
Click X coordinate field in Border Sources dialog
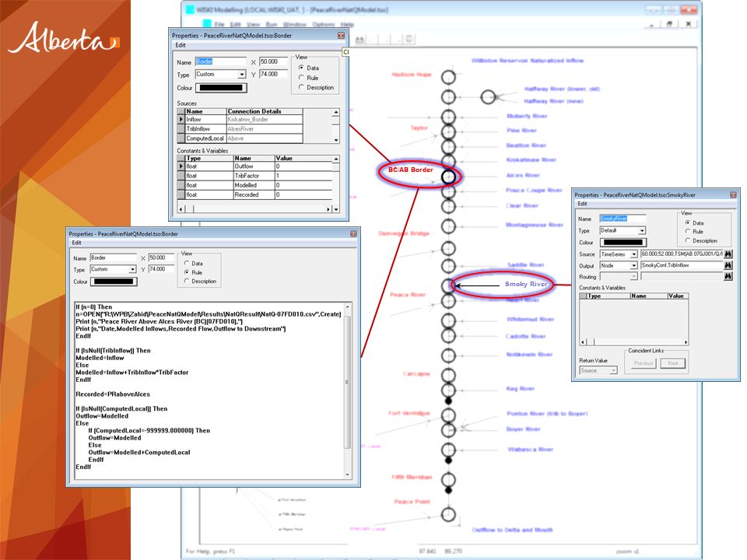click(x=273, y=61)
